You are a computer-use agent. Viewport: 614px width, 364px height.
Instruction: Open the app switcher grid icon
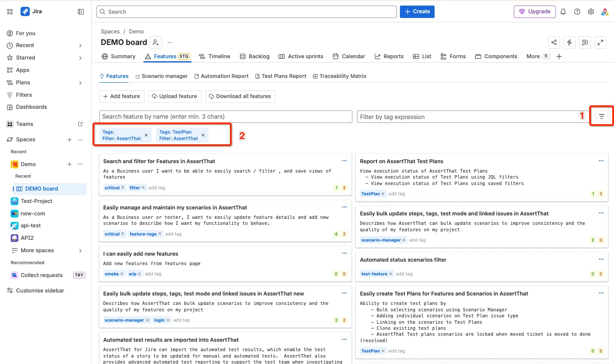tap(10, 12)
